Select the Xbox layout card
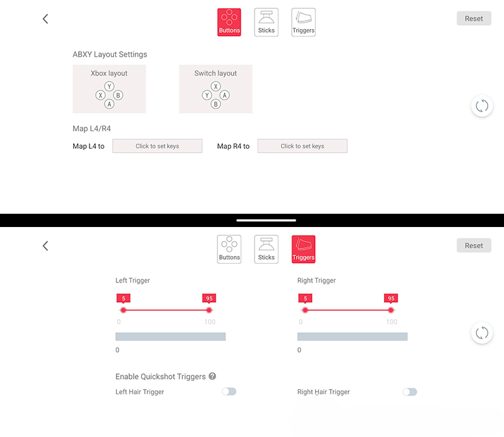The width and height of the screenshot is (504, 437). tap(109, 89)
